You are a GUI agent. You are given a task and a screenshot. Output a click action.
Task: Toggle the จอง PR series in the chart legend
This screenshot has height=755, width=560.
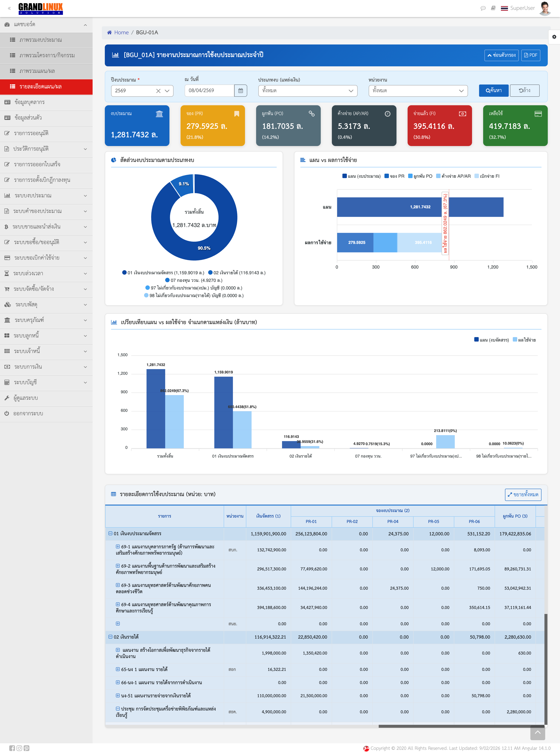click(396, 176)
